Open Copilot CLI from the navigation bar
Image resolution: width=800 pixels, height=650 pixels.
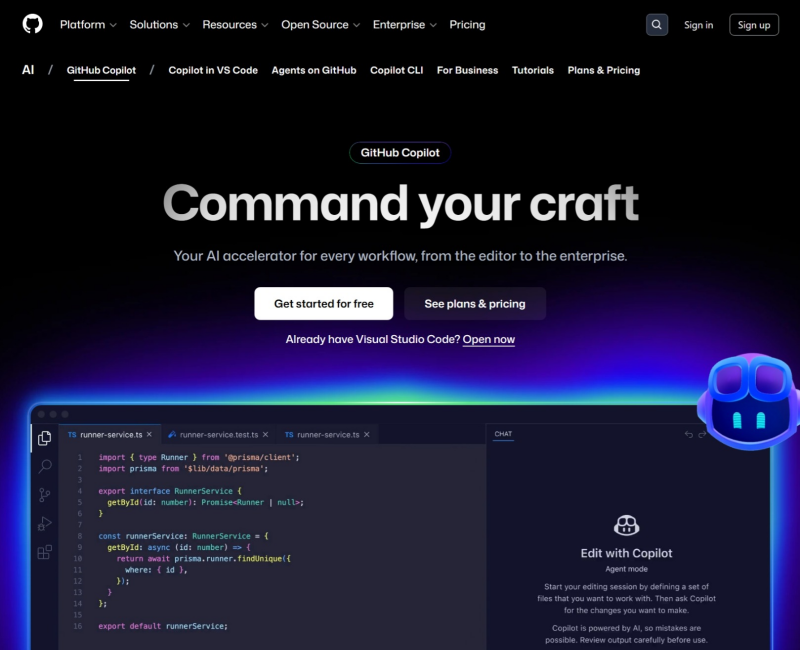point(396,70)
